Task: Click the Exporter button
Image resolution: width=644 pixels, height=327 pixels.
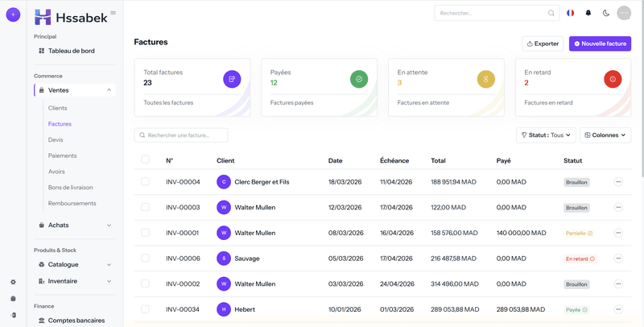Action: tap(543, 43)
